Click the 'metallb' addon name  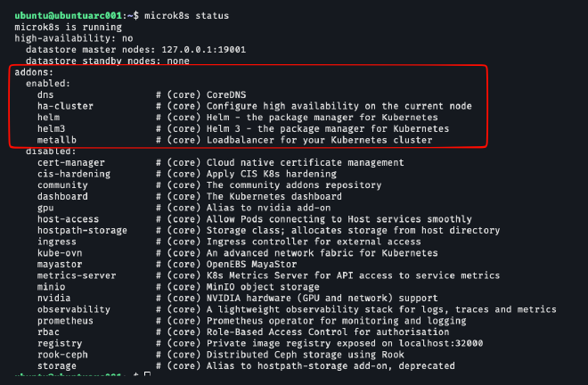click(55, 140)
